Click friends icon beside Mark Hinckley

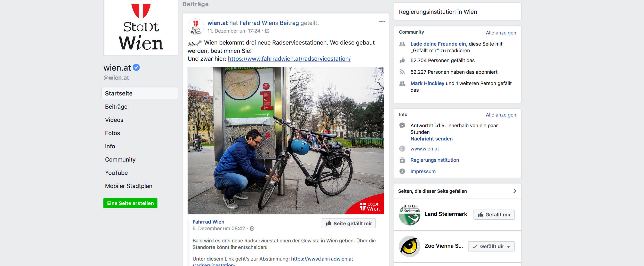tap(402, 84)
